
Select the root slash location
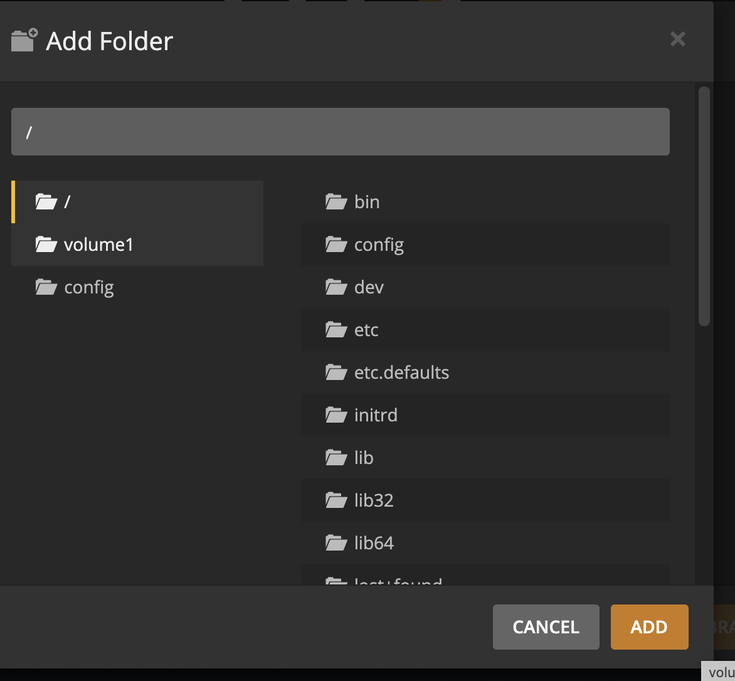[x=67, y=202]
